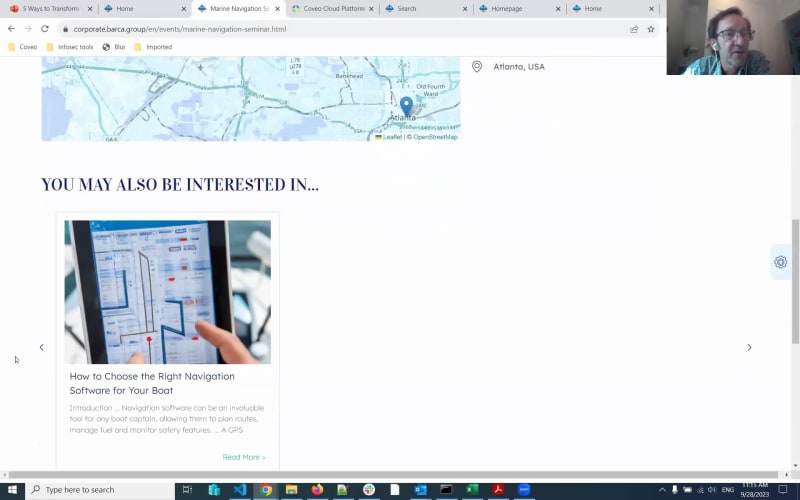Image resolution: width=800 pixels, height=500 pixels.
Task: Show next carousel item with right arrow
Action: click(749, 347)
